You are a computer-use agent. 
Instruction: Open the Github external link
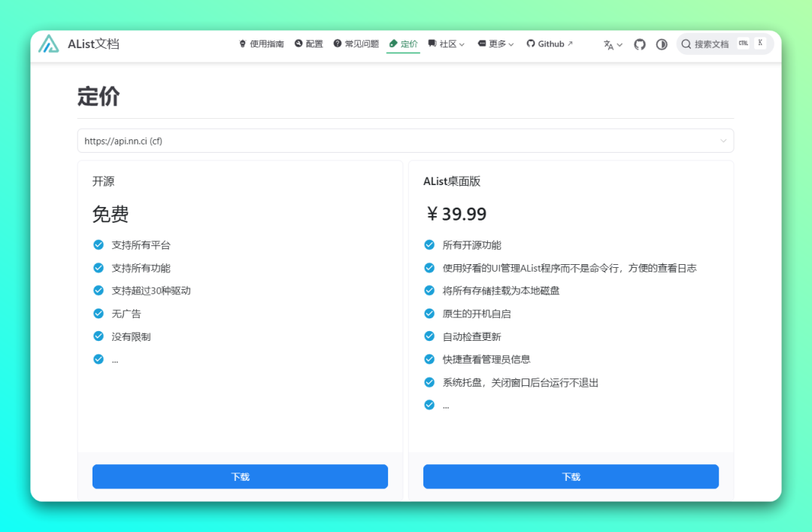pyautogui.click(x=550, y=44)
